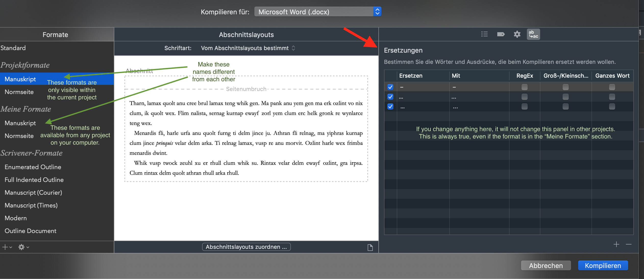
Task: Select the Manuscript (Times) format
Action: pos(57,205)
